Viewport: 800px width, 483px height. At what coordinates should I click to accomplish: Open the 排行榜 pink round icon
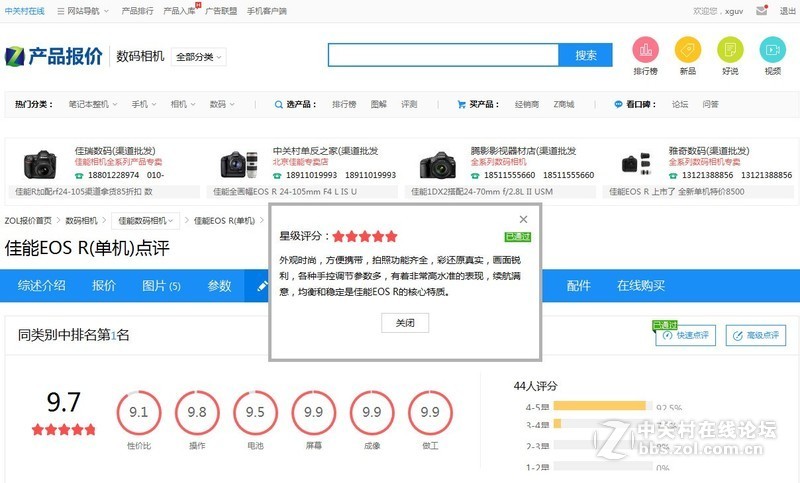coord(645,50)
